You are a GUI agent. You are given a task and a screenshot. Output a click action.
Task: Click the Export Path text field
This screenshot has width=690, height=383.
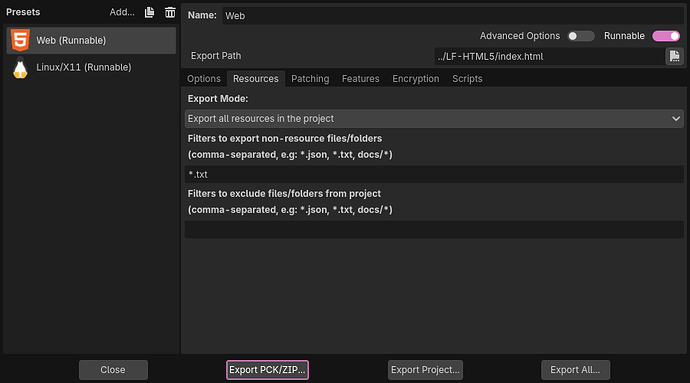click(549, 56)
